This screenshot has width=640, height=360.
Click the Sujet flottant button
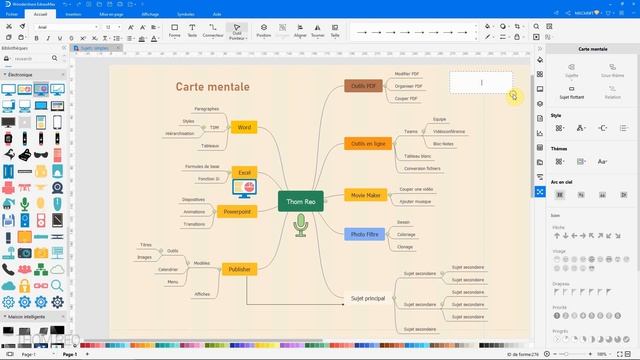[x=571, y=93]
